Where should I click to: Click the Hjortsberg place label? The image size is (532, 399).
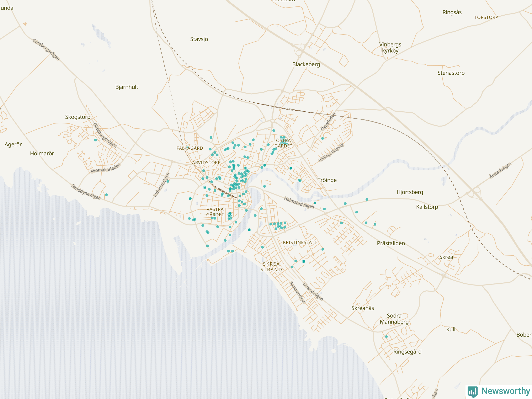point(410,192)
